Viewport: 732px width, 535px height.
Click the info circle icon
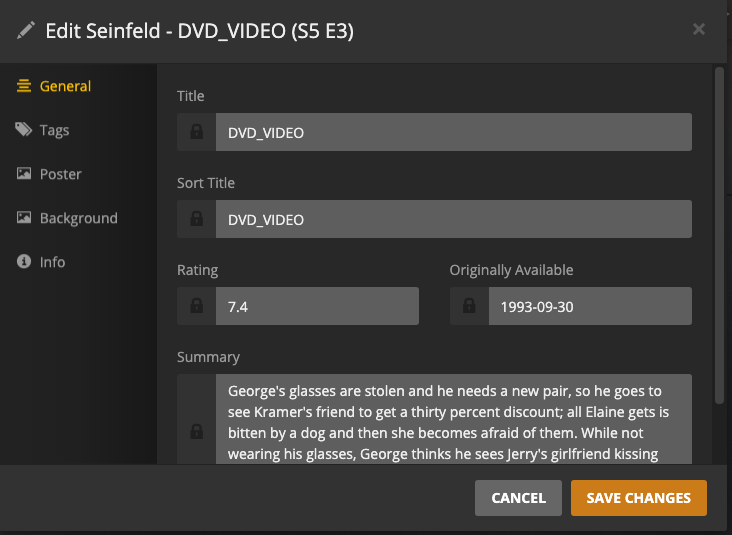pyautogui.click(x=24, y=261)
